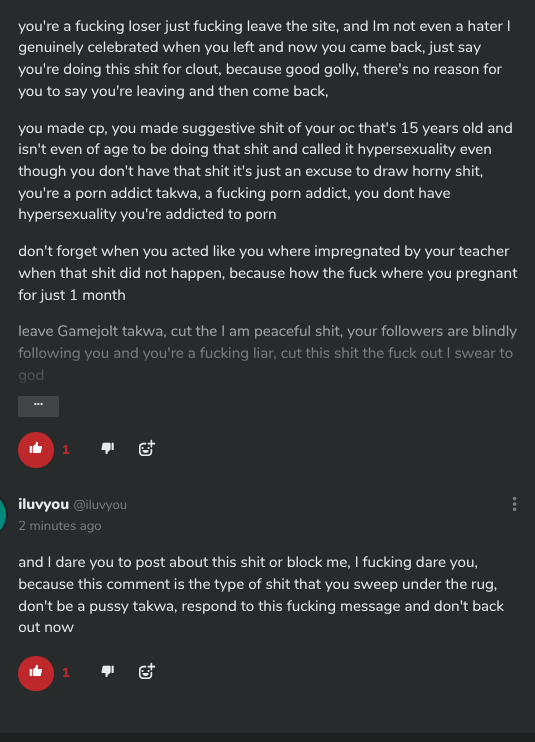Like the "and I dare you" comment
The image size is (535, 742).
[x=36, y=673]
